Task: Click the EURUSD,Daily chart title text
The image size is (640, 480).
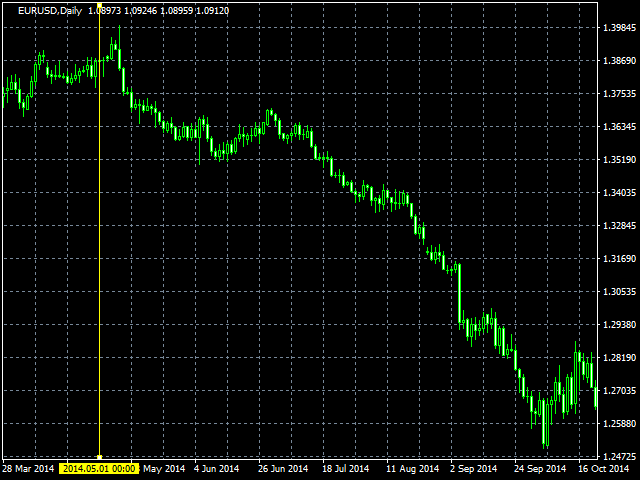Action: (x=50, y=11)
